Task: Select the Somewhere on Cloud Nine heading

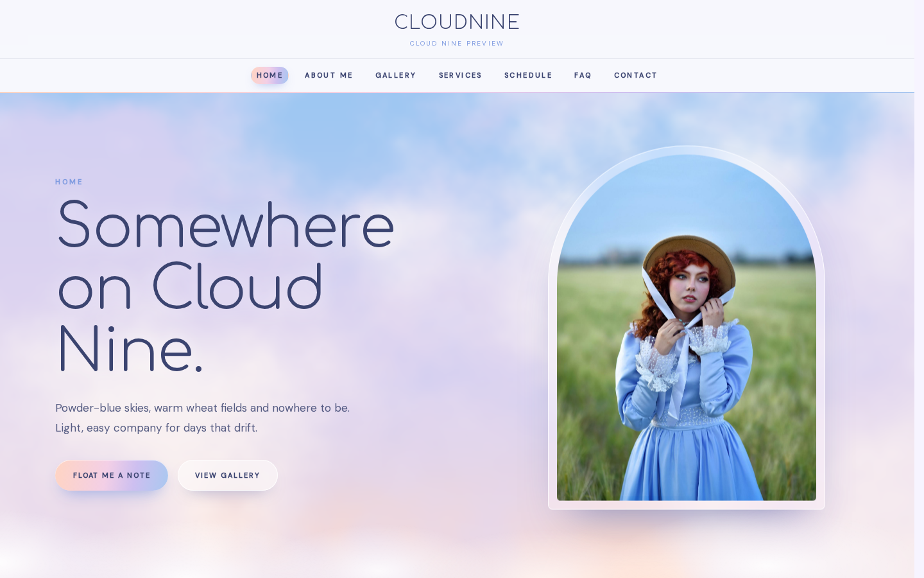Action: click(225, 286)
